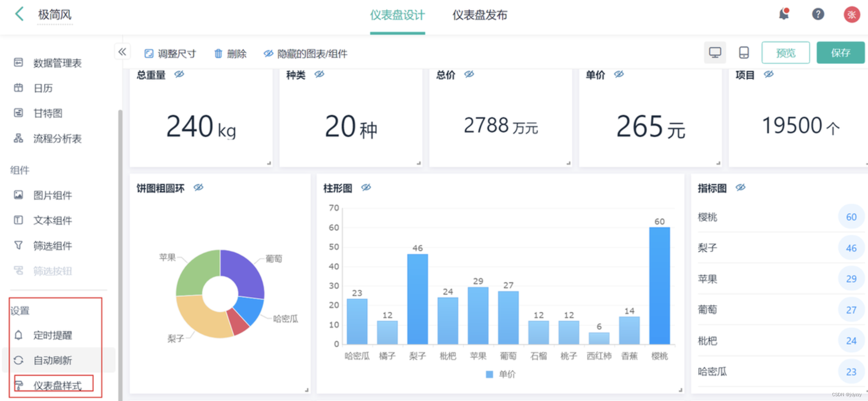This screenshot has height=401, width=868.
Task: Click the 樱桃 bar valued 60
Action: point(659,286)
